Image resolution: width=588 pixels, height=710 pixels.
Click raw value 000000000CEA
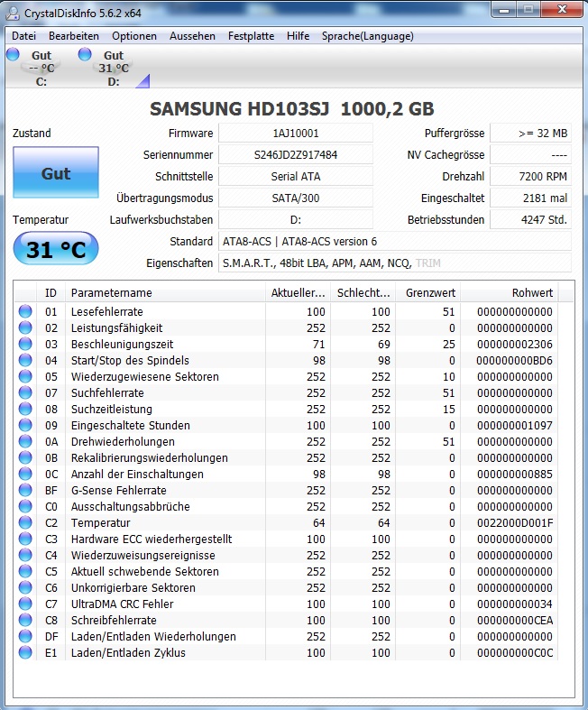tap(515, 621)
